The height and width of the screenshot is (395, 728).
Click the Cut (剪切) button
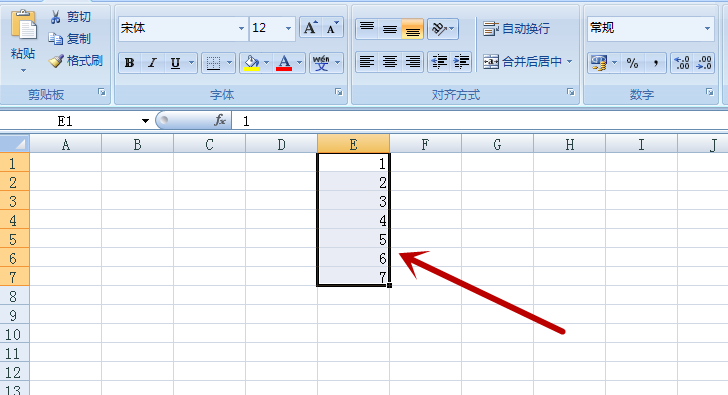(x=70, y=17)
